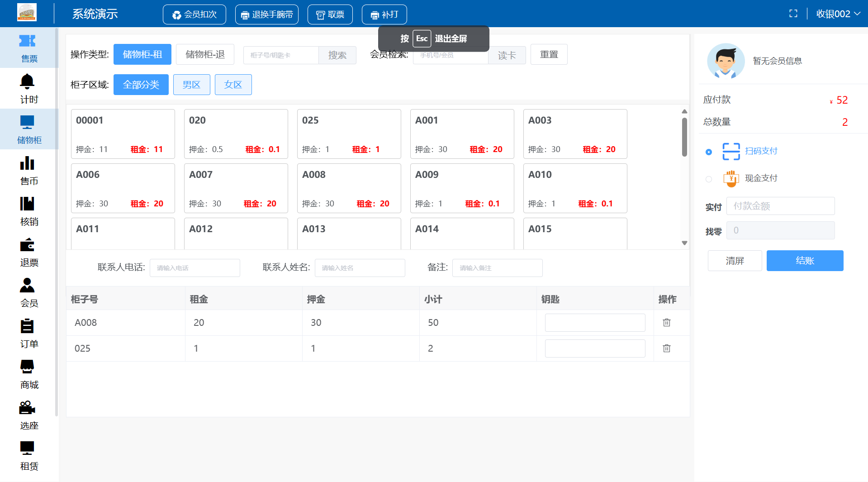Open the 计时 timer bell icon
Screen dimensions: 868x482
click(x=27, y=82)
